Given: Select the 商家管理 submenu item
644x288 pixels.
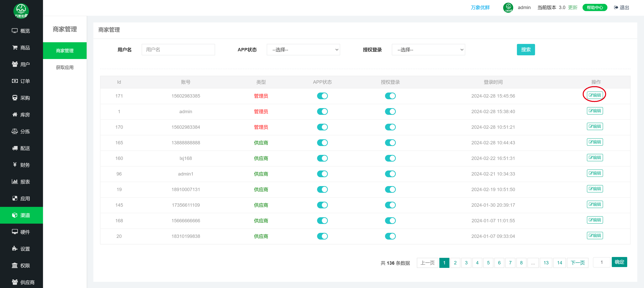Looking at the screenshot, I should click(64, 51).
